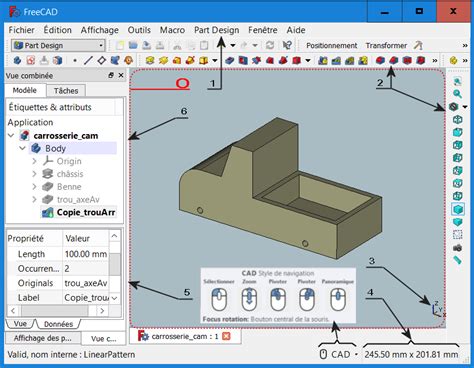The image size is (474, 368).
Task: Float the Vue combinée panel
Action: [x=111, y=75]
